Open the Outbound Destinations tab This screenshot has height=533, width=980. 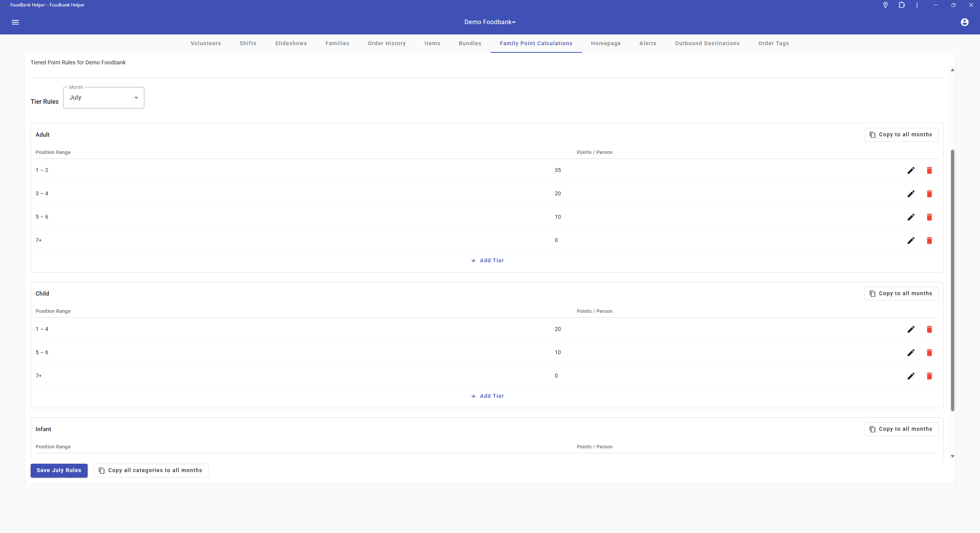tap(707, 43)
